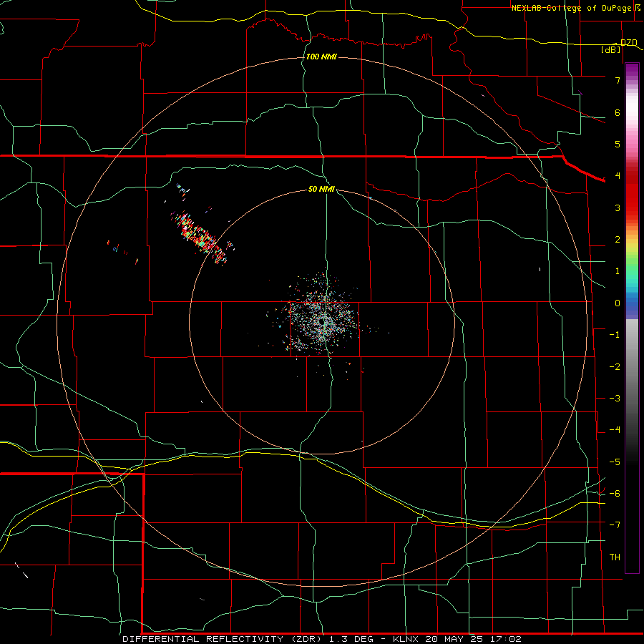Click the -4 value on the color scale
Image resolution: width=644 pixels, height=644 pixels.
615,430
